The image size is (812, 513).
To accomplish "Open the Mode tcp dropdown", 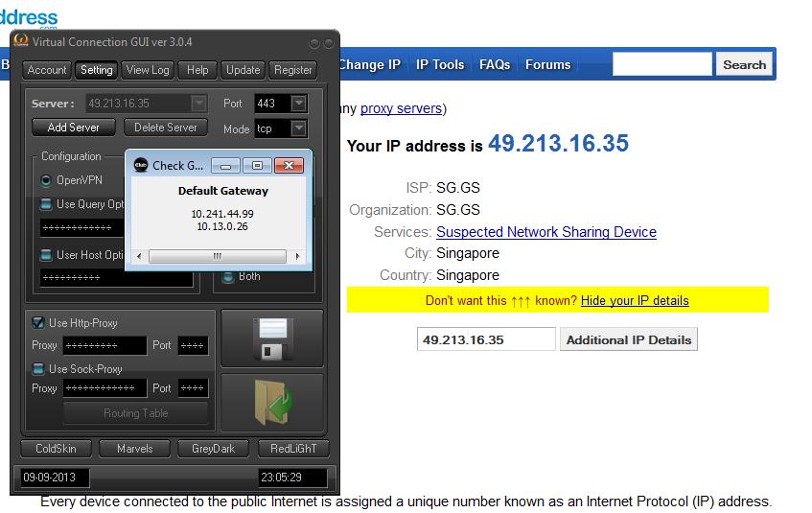I will point(299,128).
